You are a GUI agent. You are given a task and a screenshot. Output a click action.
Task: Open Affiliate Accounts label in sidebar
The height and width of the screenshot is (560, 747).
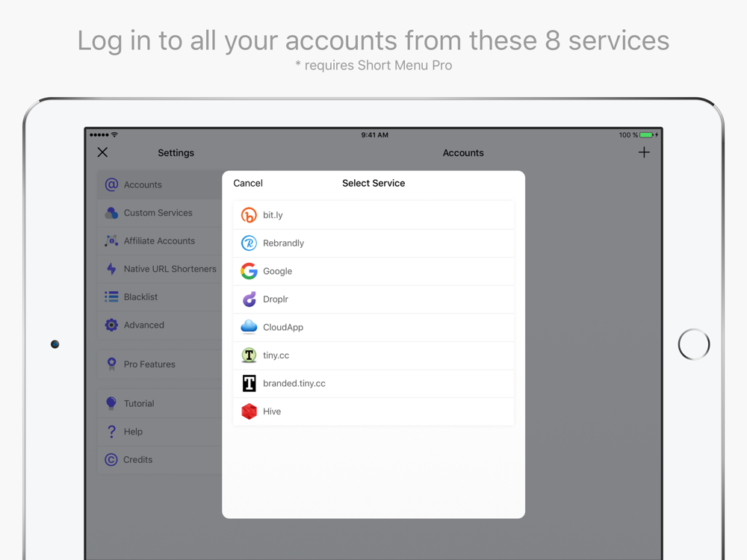[159, 241]
